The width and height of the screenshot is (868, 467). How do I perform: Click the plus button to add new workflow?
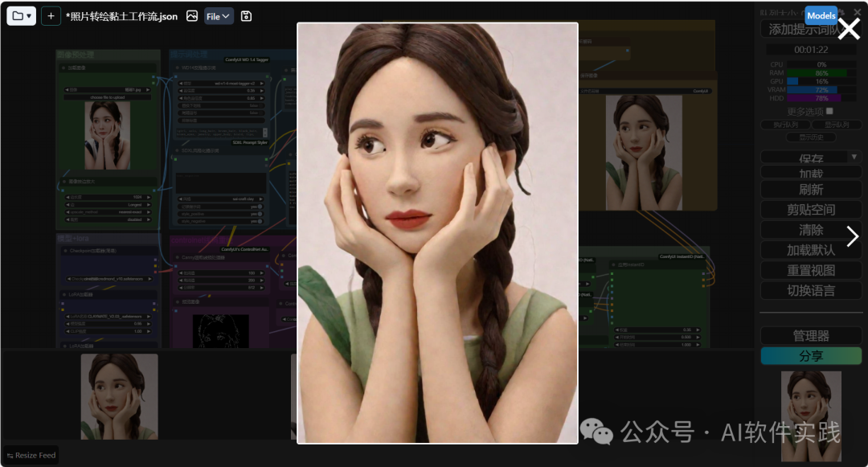[x=51, y=16]
